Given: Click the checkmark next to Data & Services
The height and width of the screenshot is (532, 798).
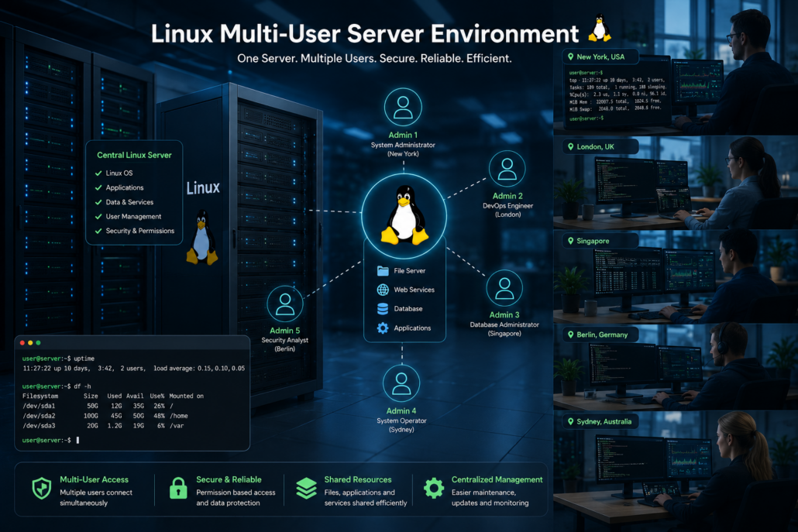Looking at the screenshot, I should 98,202.
